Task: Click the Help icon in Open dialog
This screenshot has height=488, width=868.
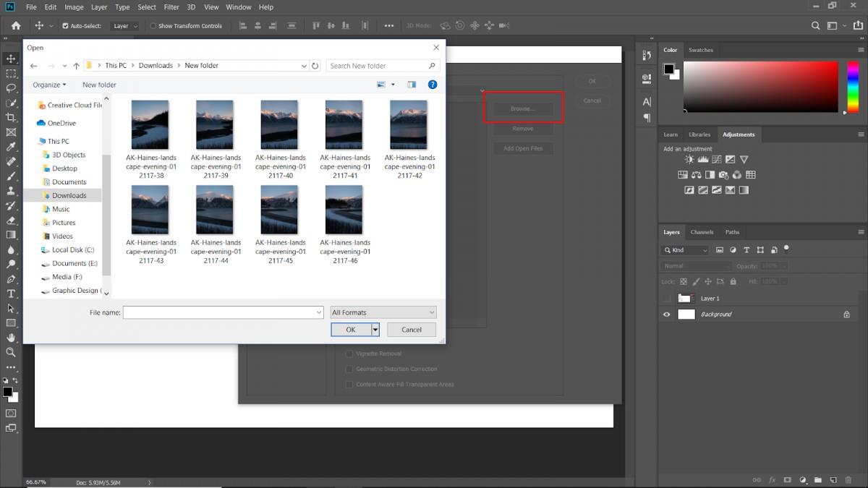Action: (433, 85)
